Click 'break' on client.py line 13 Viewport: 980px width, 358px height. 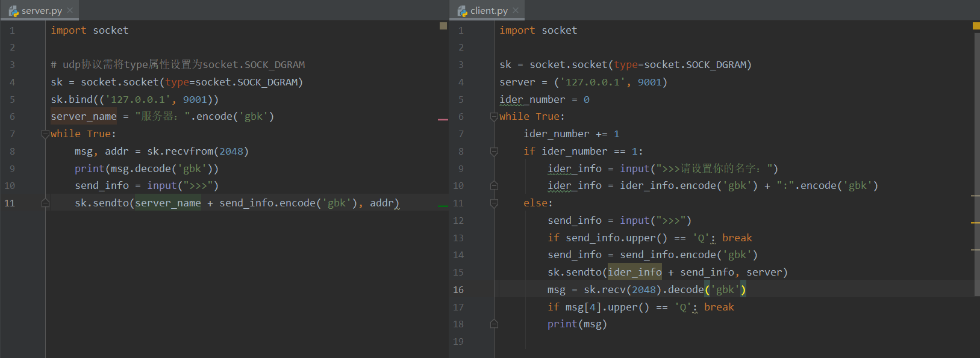[x=737, y=238]
